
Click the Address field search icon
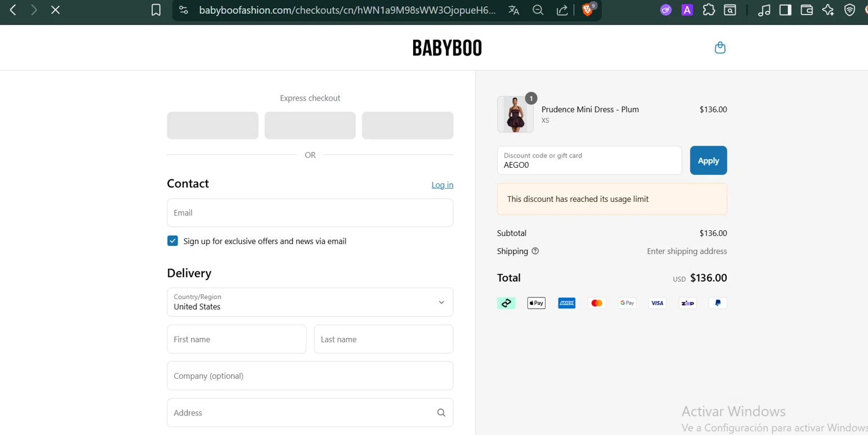click(x=442, y=413)
